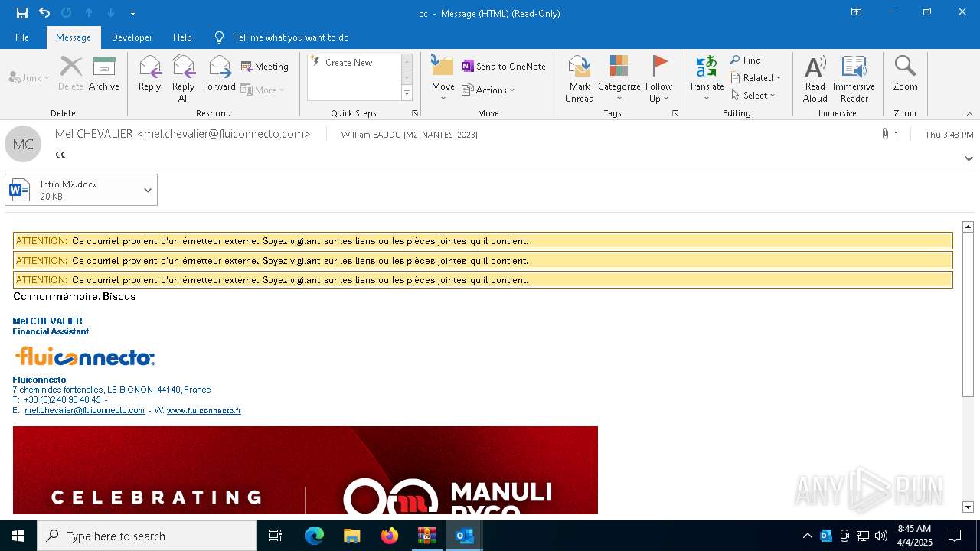
Task: Open the Help tab
Action: pos(182,37)
